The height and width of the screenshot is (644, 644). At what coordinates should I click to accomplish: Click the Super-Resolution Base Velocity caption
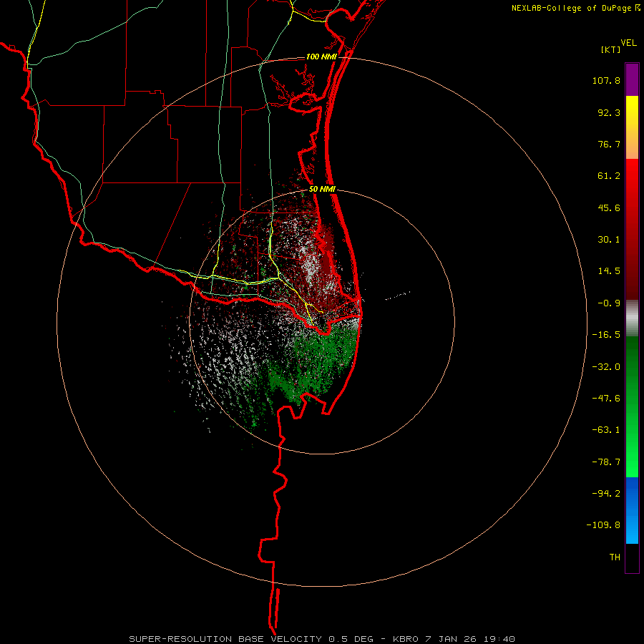[x=322, y=639]
